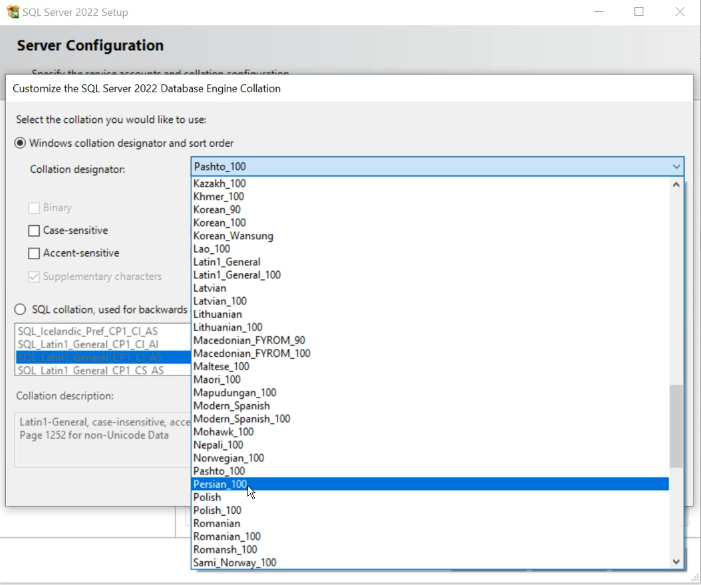Choose the Polish_100 collation entry
Screen dimensions: 701x585
pos(430,510)
